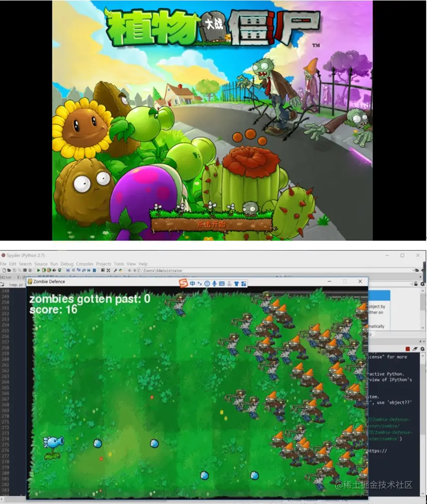
Task: Click the Help pane options gear icon
Action: click(x=422, y=284)
